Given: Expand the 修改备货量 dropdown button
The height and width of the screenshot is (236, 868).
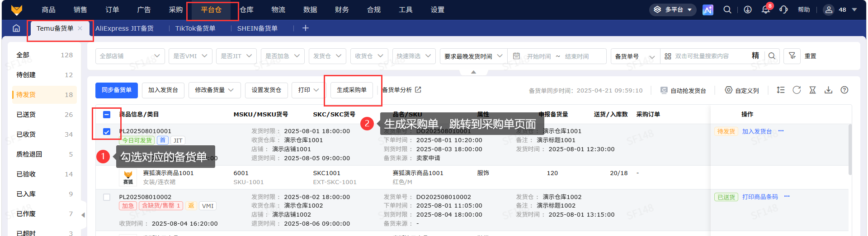Looking at the screenshot, I should (214, 90).
